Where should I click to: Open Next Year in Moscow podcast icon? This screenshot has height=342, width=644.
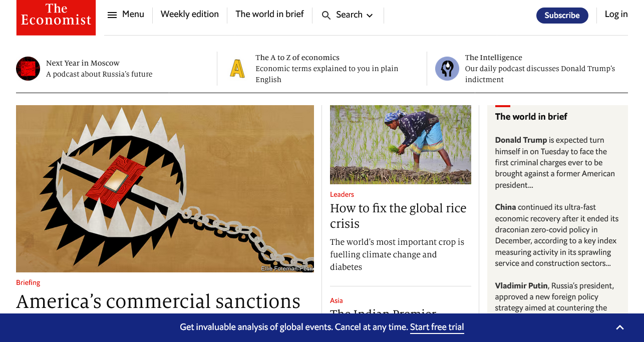(28, 69)
